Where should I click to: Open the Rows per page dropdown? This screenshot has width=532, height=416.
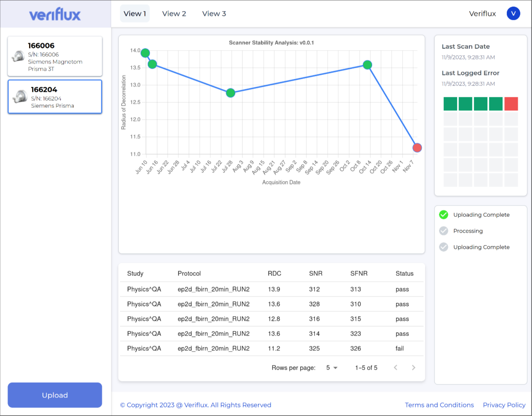pyautogui.click(x=332, y=368)
